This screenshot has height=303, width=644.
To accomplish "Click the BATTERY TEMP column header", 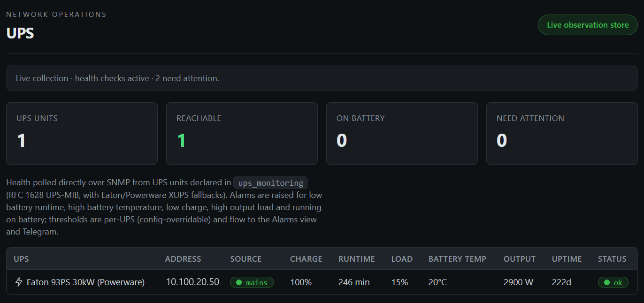I will tap(458, 259).
